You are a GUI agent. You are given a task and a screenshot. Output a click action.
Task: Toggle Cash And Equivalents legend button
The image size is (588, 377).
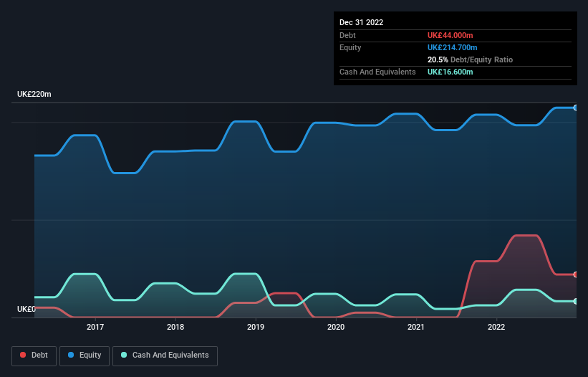click(165, 355)
